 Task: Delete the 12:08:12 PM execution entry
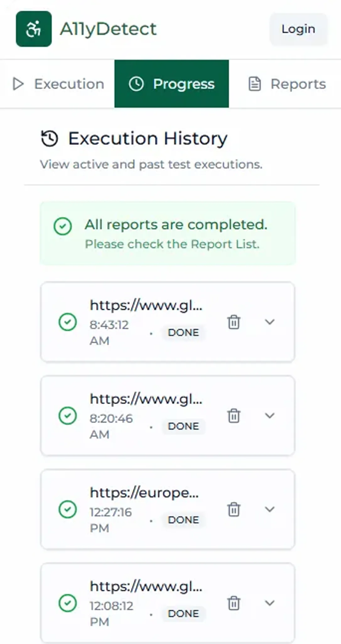(x=234, y=603)
